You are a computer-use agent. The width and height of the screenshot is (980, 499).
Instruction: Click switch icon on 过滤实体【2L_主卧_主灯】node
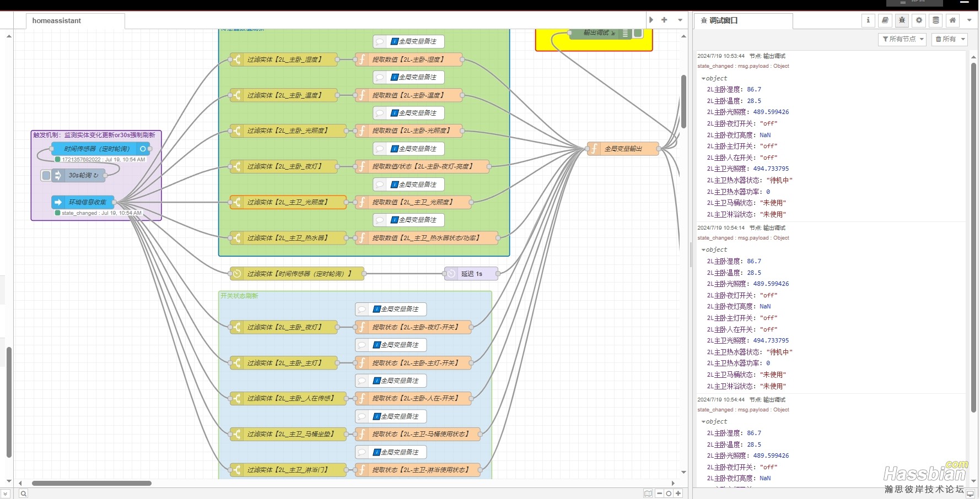(237, 363)
